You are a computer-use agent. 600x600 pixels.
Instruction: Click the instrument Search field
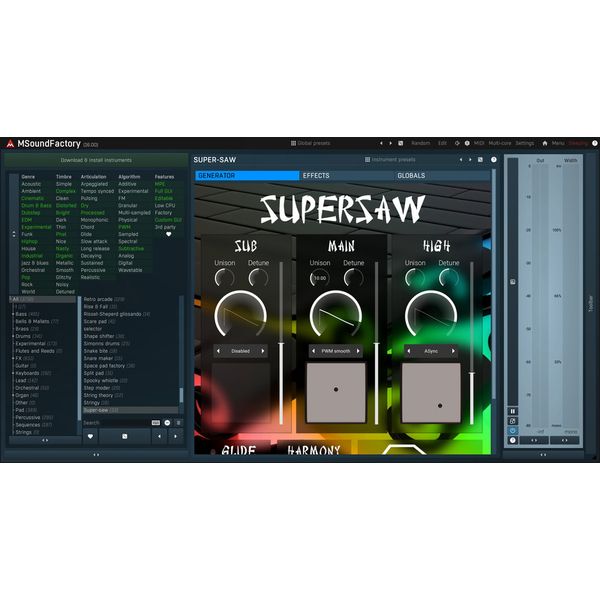click(116, 423)
